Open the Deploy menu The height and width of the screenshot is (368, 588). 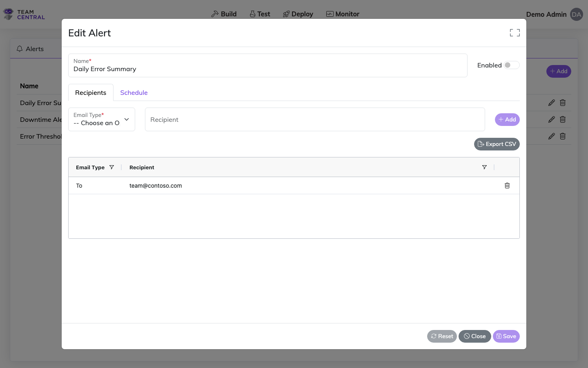(x=298, y=14)
